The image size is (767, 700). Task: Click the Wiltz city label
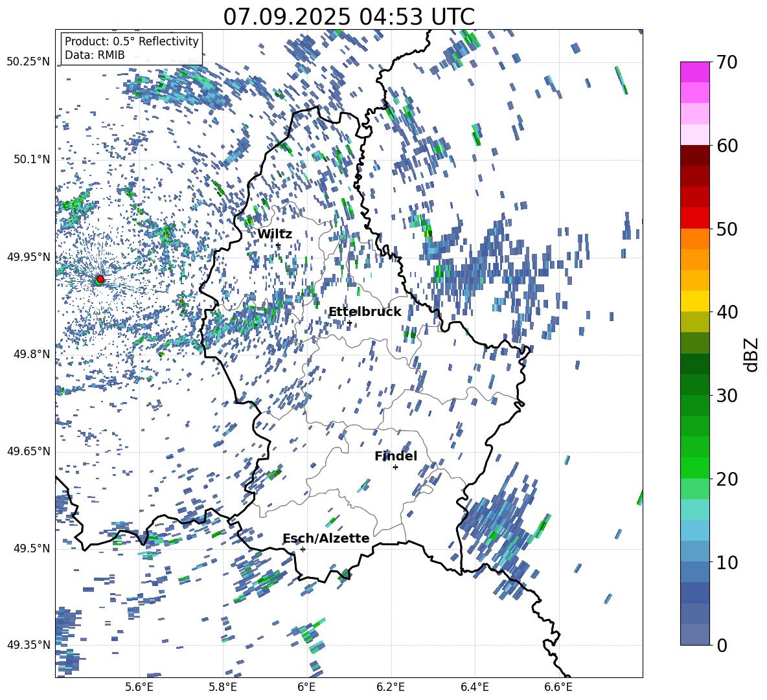pos(275,234)
